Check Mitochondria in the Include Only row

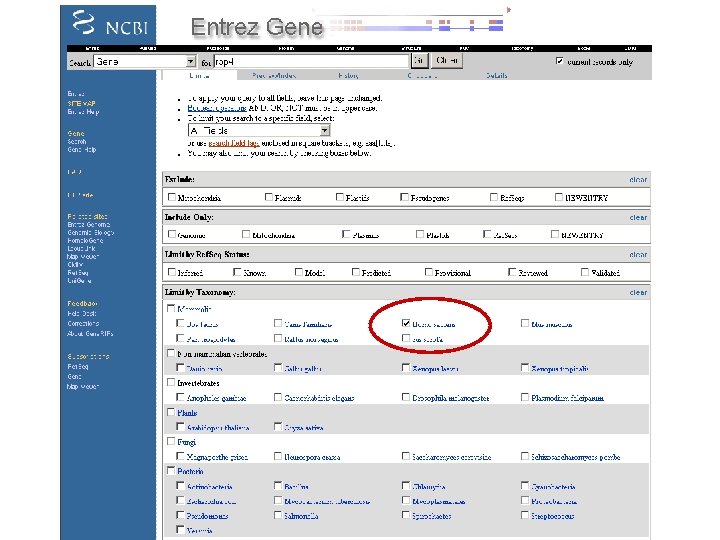click(246, 234)
